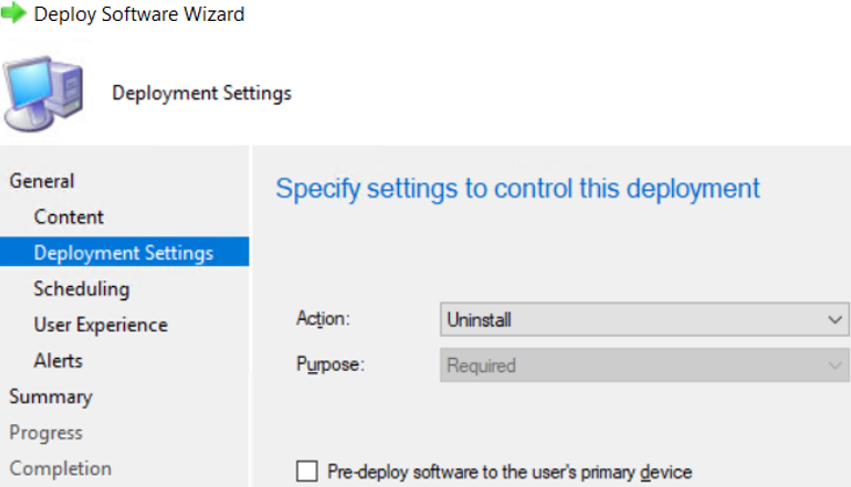Image resolution: width=851 pixels, height=487 pixels.
Task: Open the Purpose dropdown showing Required
Action: [x=644, y=365]
